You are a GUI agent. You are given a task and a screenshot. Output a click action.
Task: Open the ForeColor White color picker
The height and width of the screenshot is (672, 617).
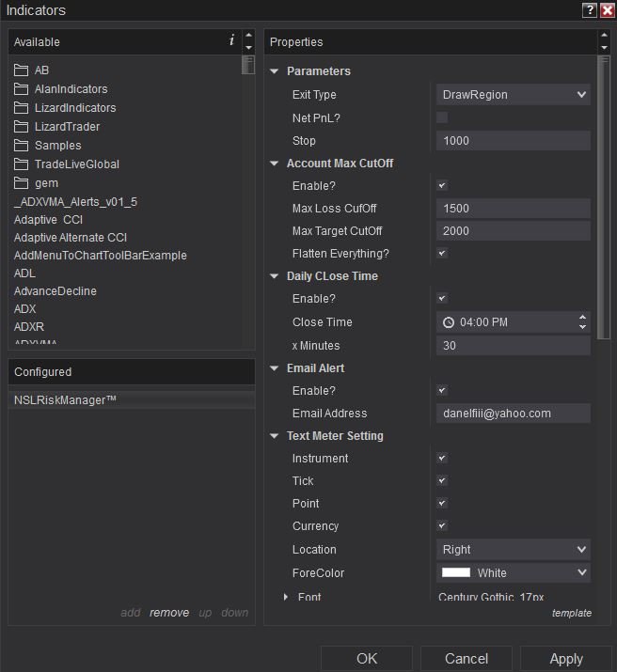click(x=514, y=573)
